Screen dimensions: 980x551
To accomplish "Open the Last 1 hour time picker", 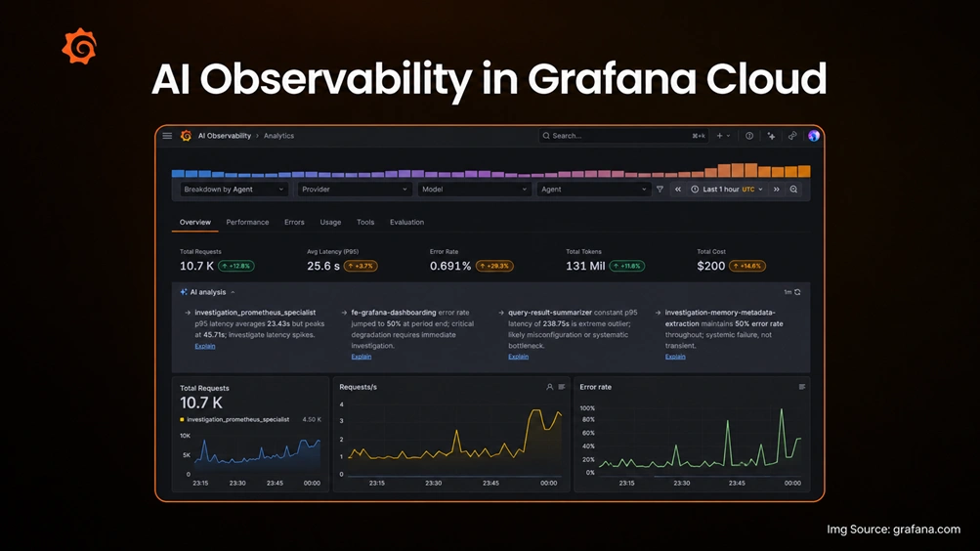I will click(726, 190).
